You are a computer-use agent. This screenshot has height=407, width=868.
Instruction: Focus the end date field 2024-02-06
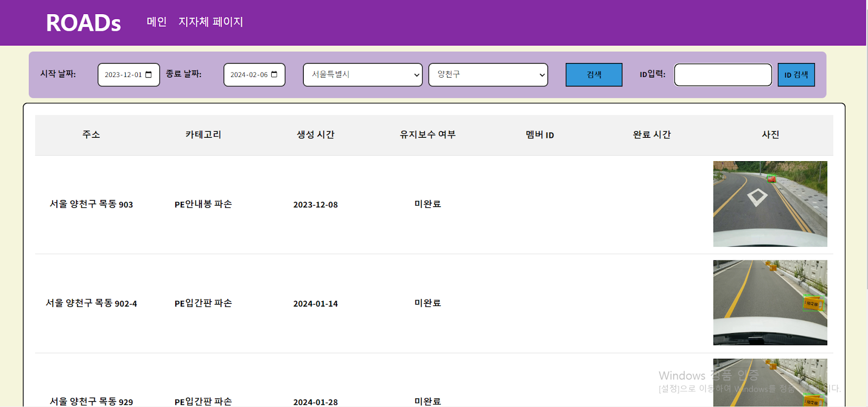click(x=254, y=75)
